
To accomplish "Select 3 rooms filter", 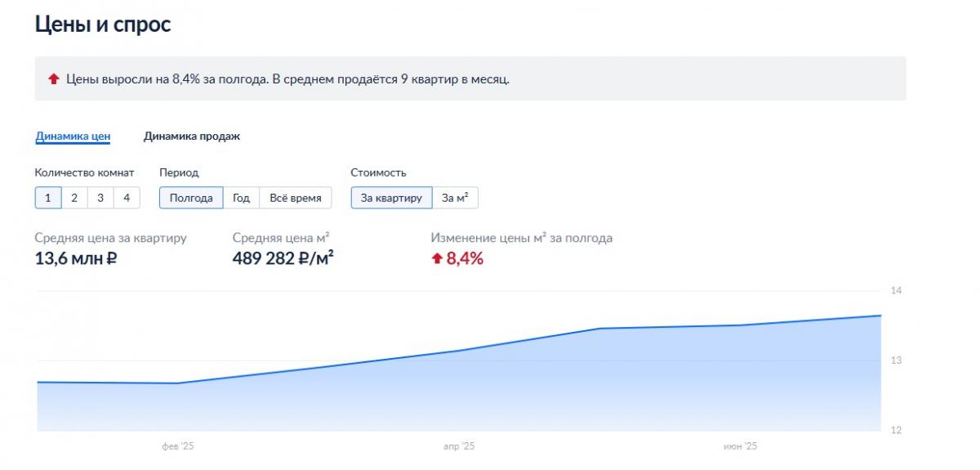I will (x=100, y=198).
